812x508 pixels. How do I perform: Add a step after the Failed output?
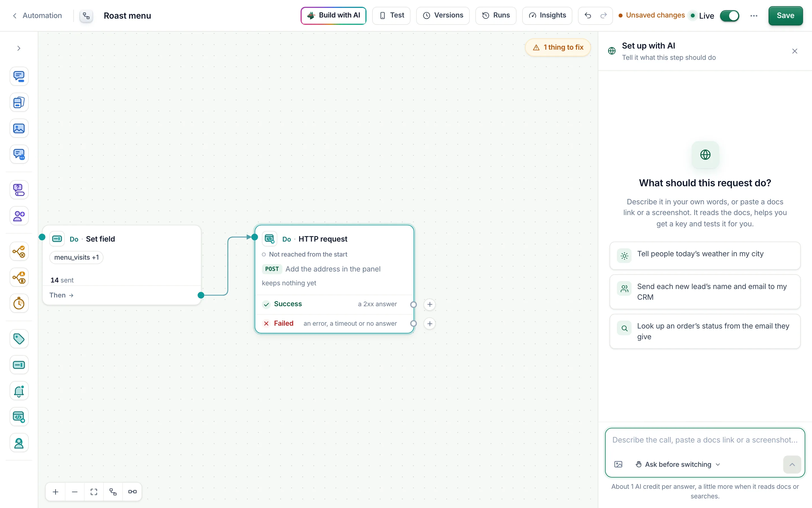click(x=429, y=323)
